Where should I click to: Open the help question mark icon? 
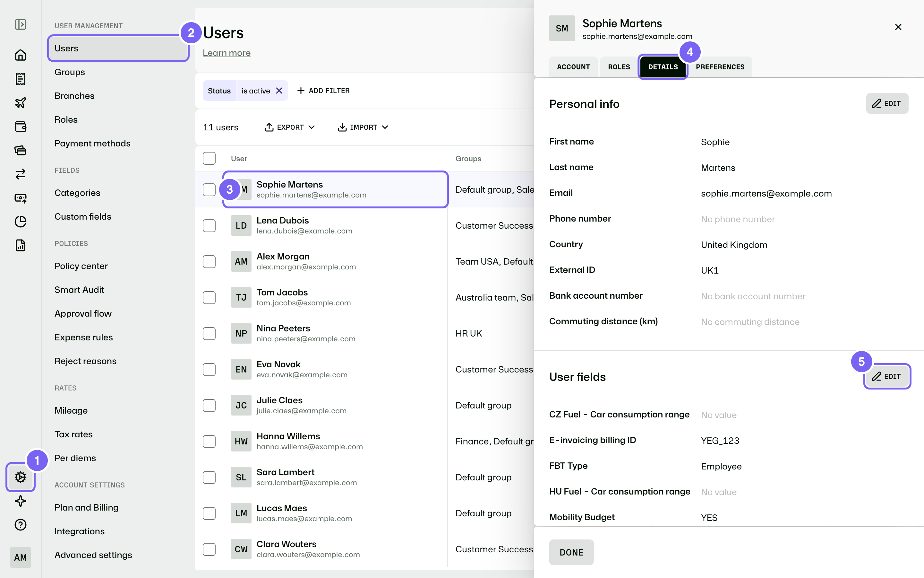[20, 524]
